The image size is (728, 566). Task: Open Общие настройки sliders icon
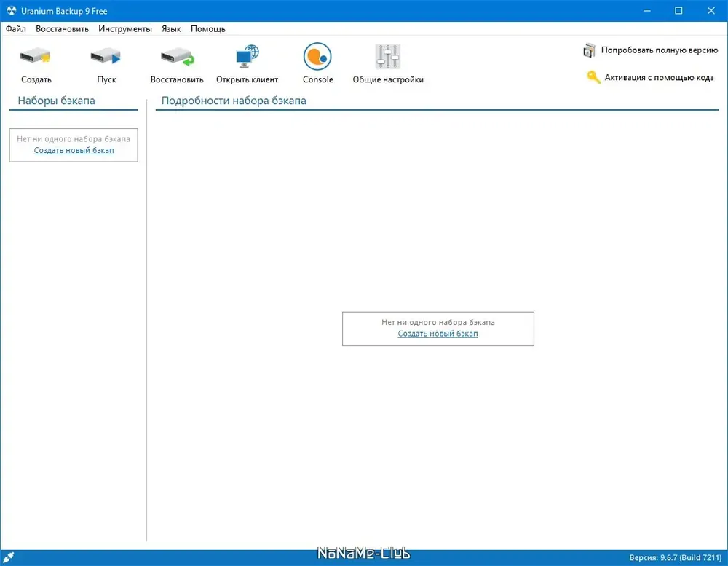pos(387,56)
